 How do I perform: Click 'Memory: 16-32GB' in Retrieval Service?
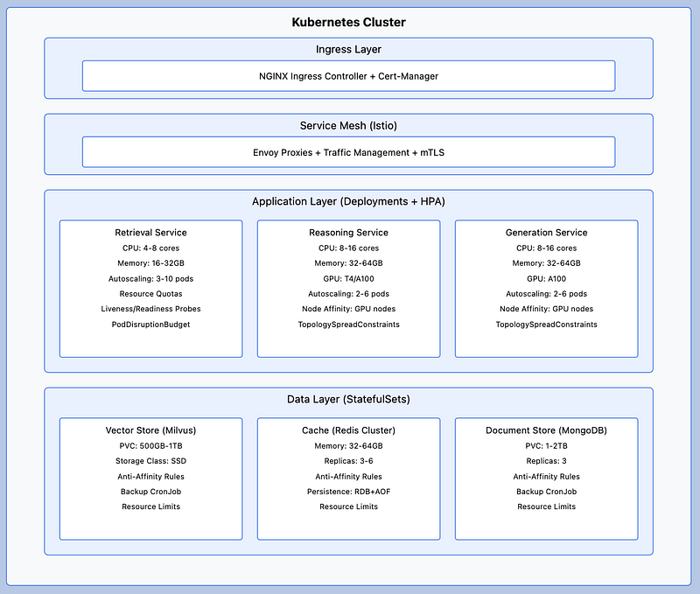(x=150, y=263)
